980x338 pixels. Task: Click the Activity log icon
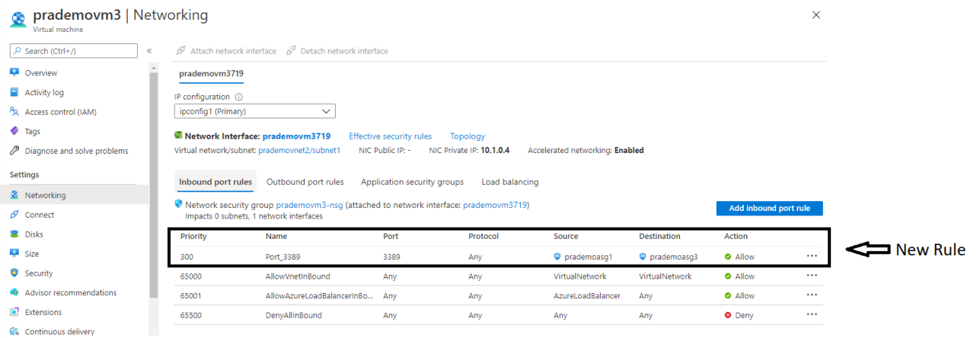click(14, 92)
